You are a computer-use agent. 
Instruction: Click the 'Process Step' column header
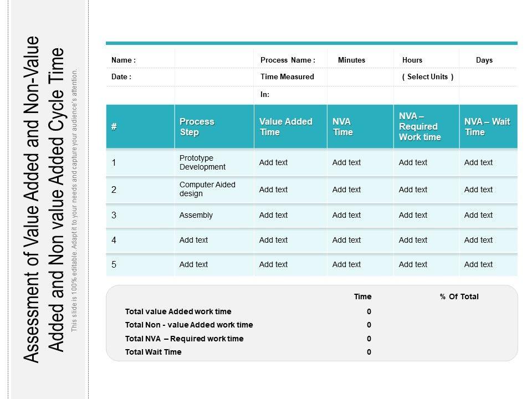(x=197, y=127)
